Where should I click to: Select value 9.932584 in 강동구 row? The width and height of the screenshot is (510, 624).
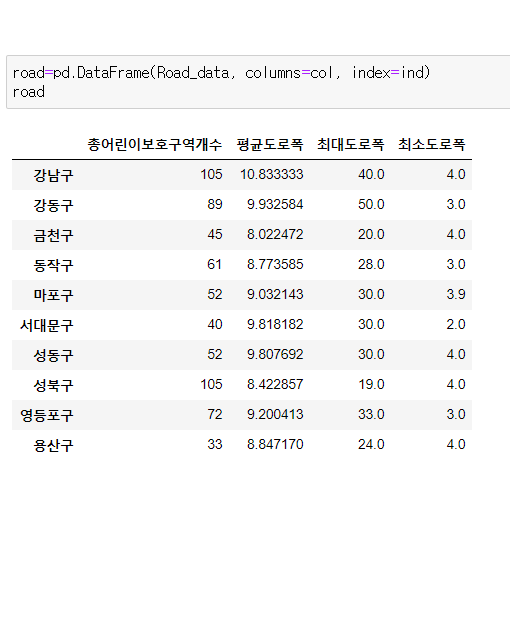click(275, 204)
